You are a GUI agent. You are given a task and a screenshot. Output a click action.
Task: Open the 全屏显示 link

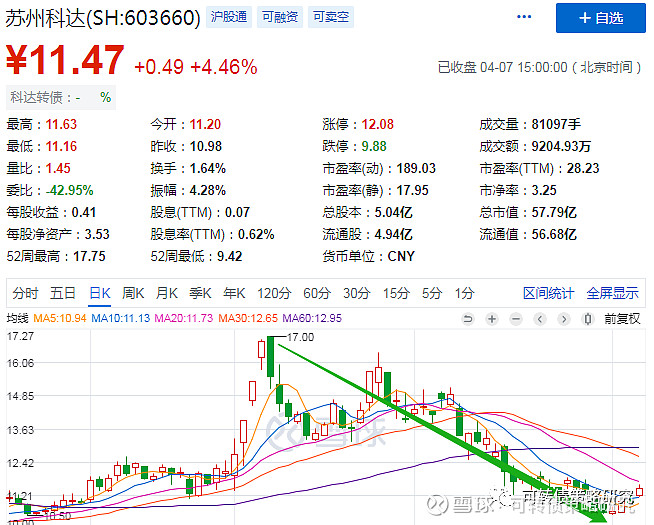(612, 293)
